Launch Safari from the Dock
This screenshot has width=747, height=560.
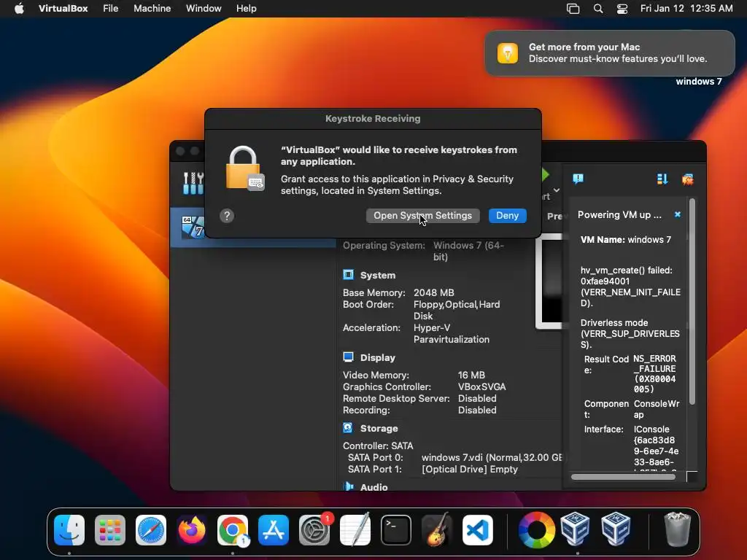pyautogui.click(x=151, y=529)
